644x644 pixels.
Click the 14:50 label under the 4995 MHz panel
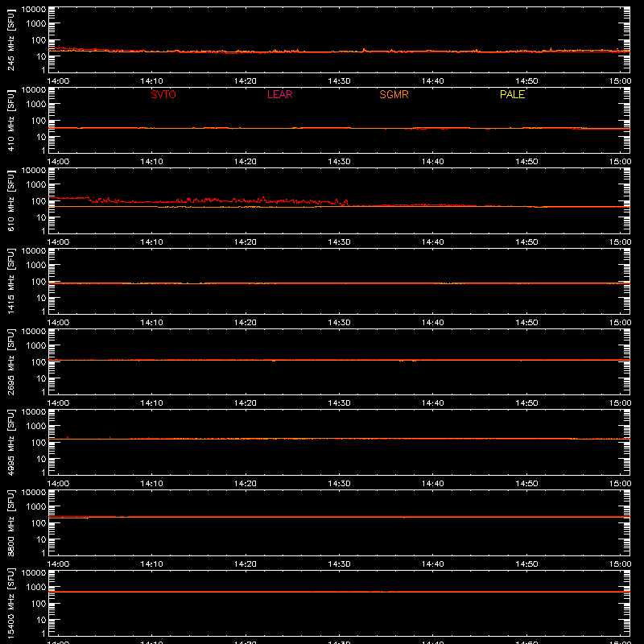(526, 484)
